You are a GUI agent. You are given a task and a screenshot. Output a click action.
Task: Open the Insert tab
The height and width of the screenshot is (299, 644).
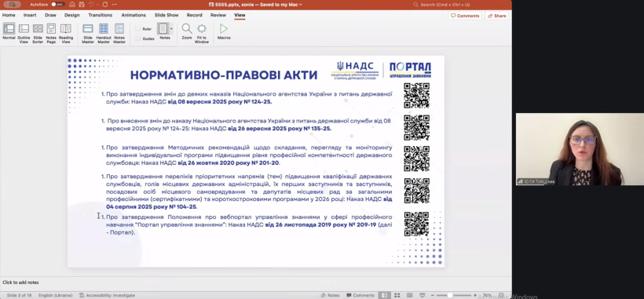pos(30,15)
